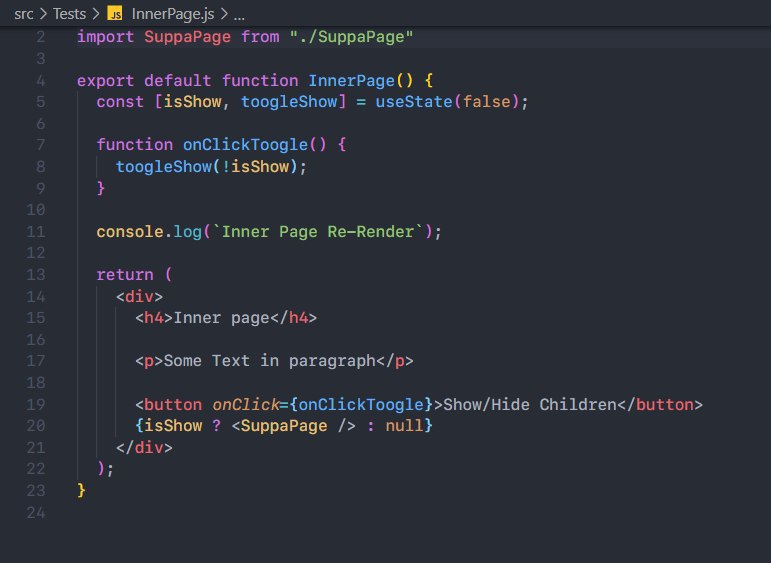Place cursor on 'SuppaPage' import identifier

(x=187, y=37)
